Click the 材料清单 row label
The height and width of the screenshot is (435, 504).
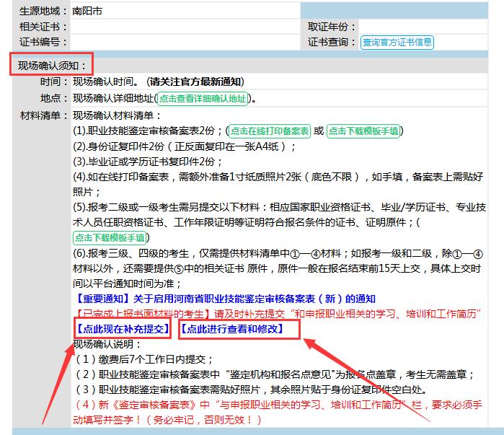[x=44, y=115]
